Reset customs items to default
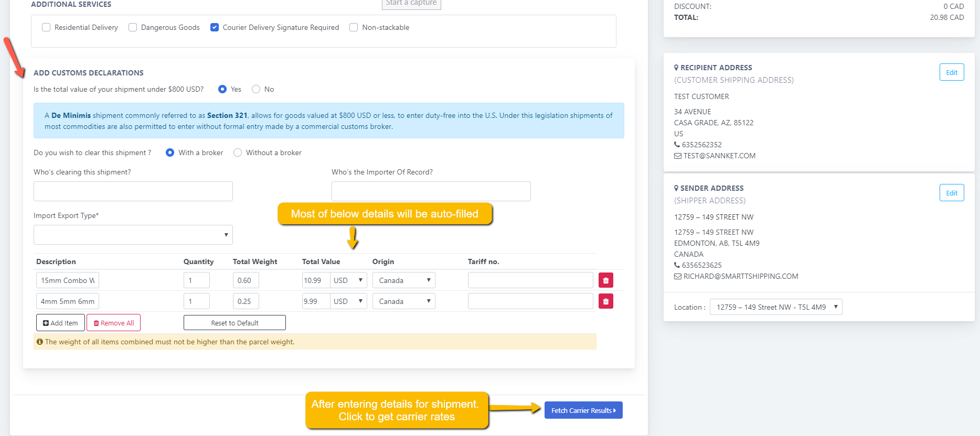 point(235,323)
